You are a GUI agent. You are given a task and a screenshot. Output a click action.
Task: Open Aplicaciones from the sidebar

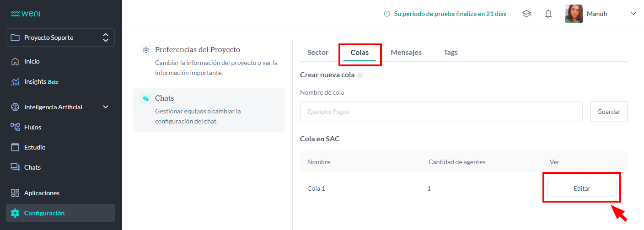tap(42, 193)
